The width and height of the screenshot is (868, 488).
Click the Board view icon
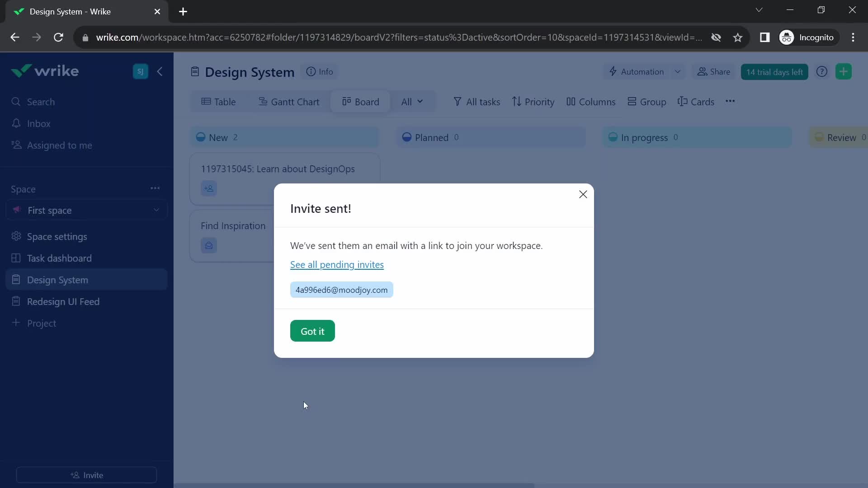[x=346, y=101]
